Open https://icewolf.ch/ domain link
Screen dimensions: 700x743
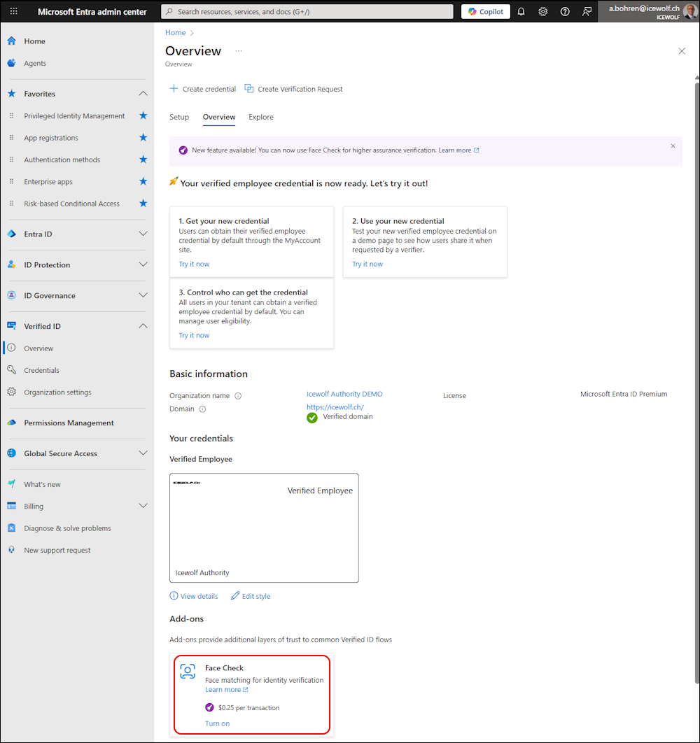coord(335,407)
